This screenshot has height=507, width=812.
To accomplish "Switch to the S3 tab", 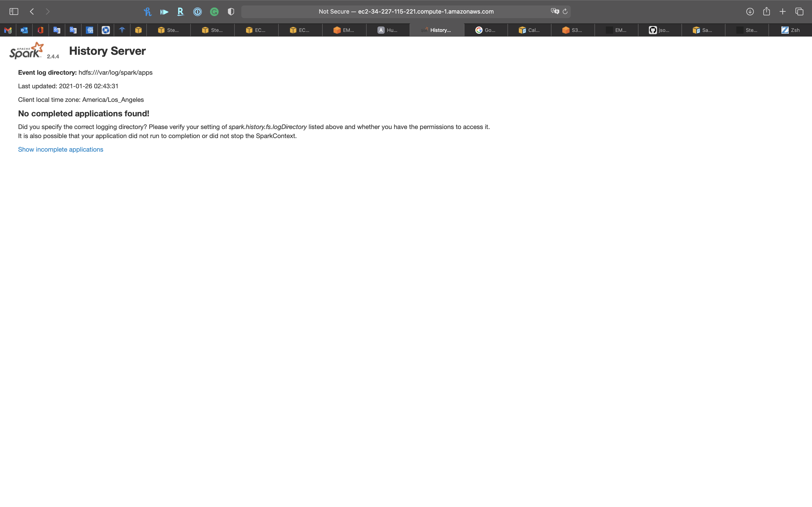I will point(573,30).
